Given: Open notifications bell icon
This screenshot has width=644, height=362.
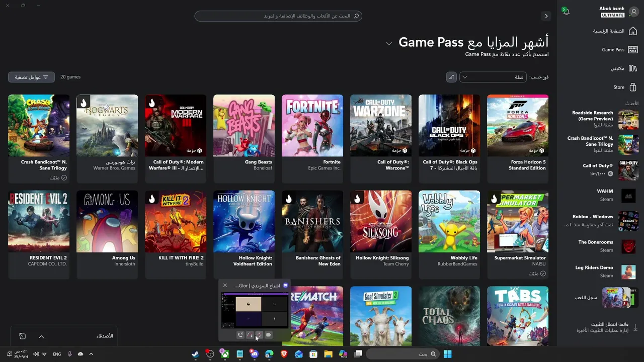Looking at the screenshot, I should pyautogui.click(x=566, y=11).
